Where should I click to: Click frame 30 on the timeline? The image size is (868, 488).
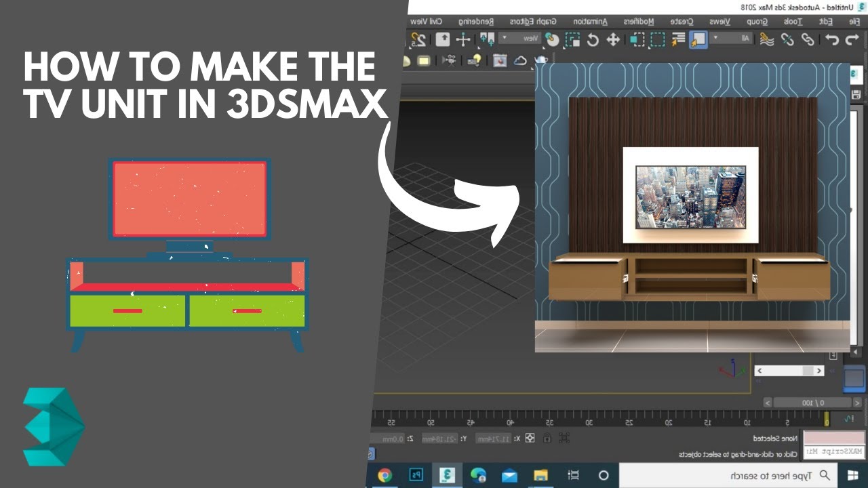coord(589,422)
